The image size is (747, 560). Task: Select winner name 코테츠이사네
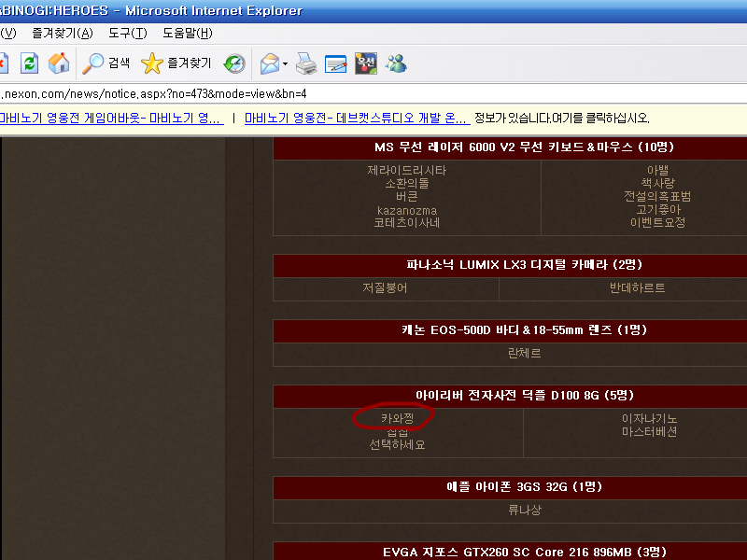(x=407, y=222)
